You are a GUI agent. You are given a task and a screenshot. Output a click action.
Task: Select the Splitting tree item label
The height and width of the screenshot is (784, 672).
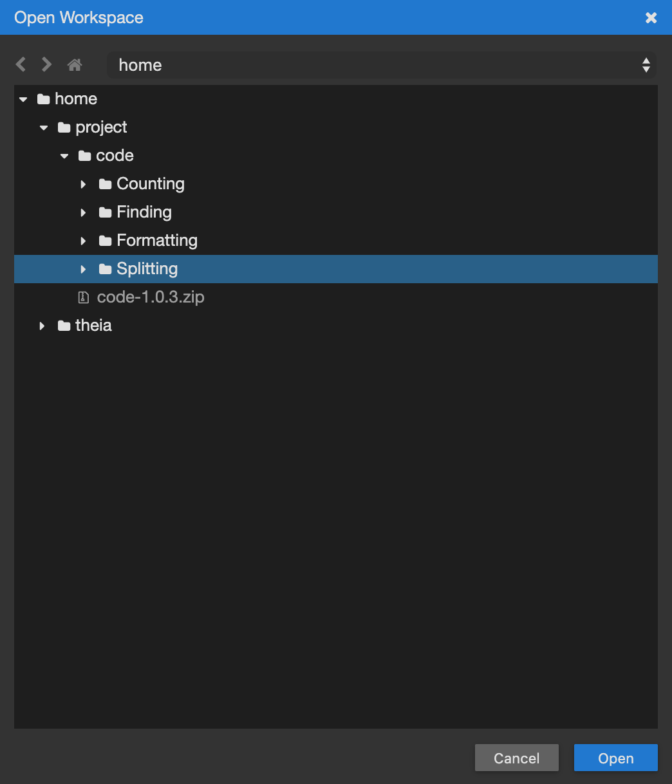[x=147, y=269]
